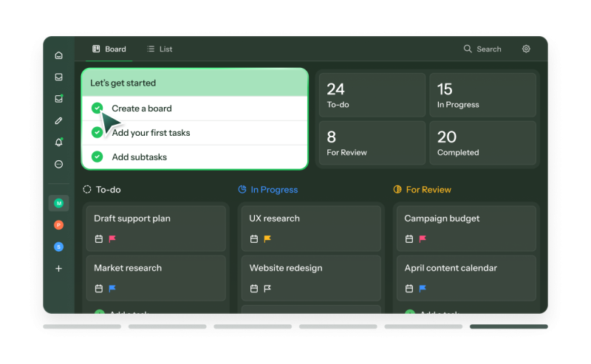Click red flag on Campaign budget

[x=423, y=238]
